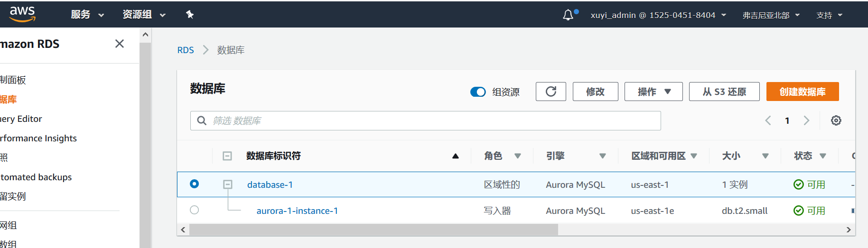The width and height of the screenshot is (868, 248).
Task: Click the 数据库 breadcrumb text
Action: [x=231, y=50]
